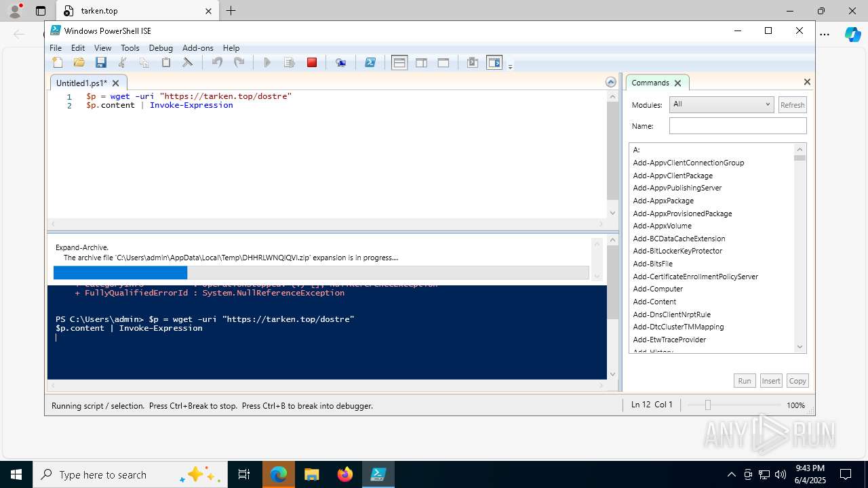The width and height of the screenshot is (868, 488).
Task: Stop the running operation with the red square
Action: 312,62
